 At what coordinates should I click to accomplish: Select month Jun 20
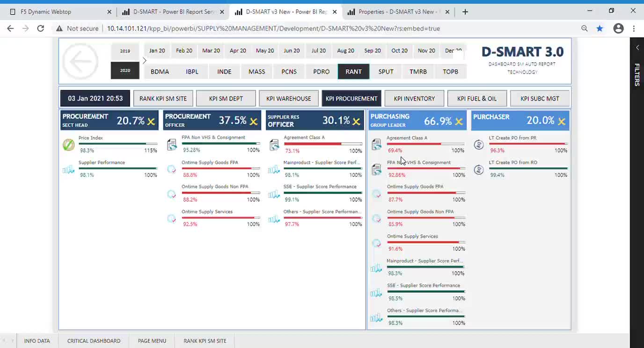(292, 51)
